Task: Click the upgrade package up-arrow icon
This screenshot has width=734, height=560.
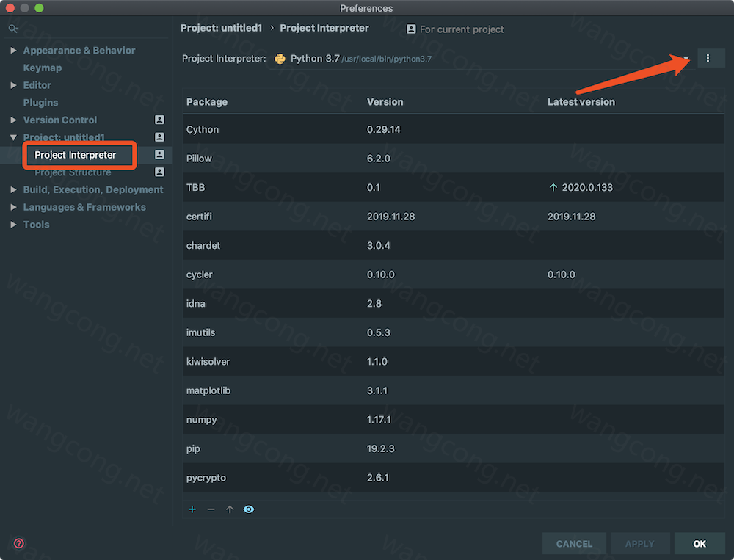Action: click(x=230, y=509)
